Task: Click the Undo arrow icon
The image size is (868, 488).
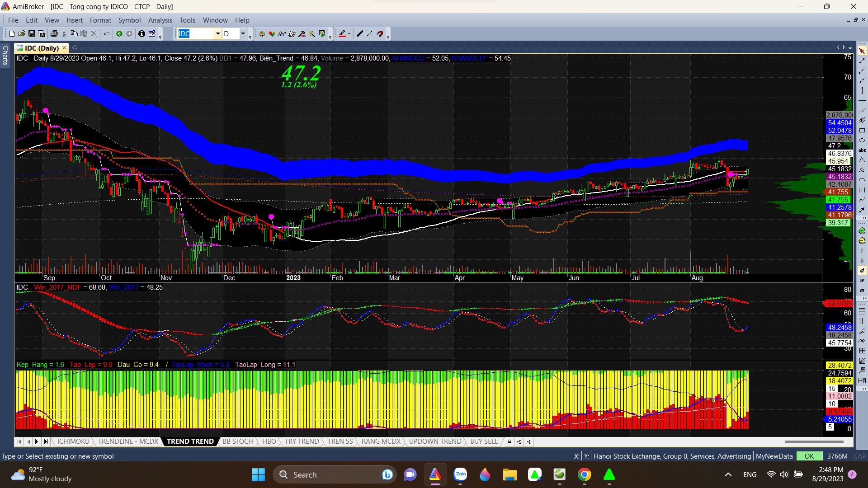Action: point(106,33)
